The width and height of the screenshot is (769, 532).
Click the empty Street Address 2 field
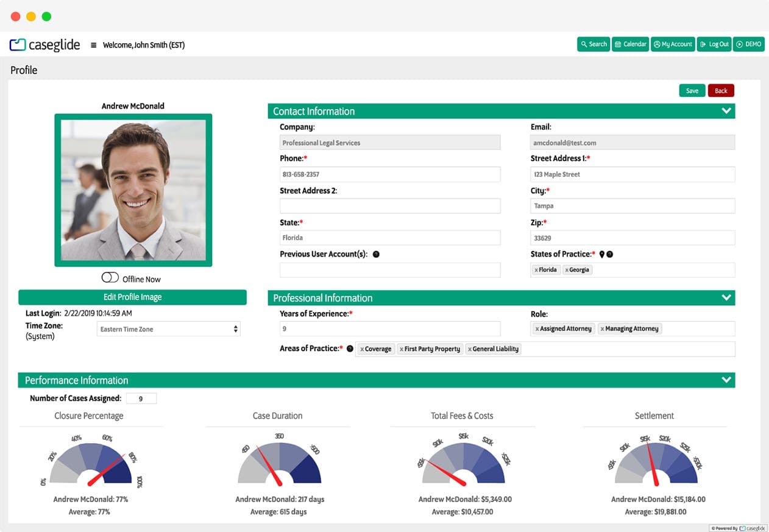390,206
